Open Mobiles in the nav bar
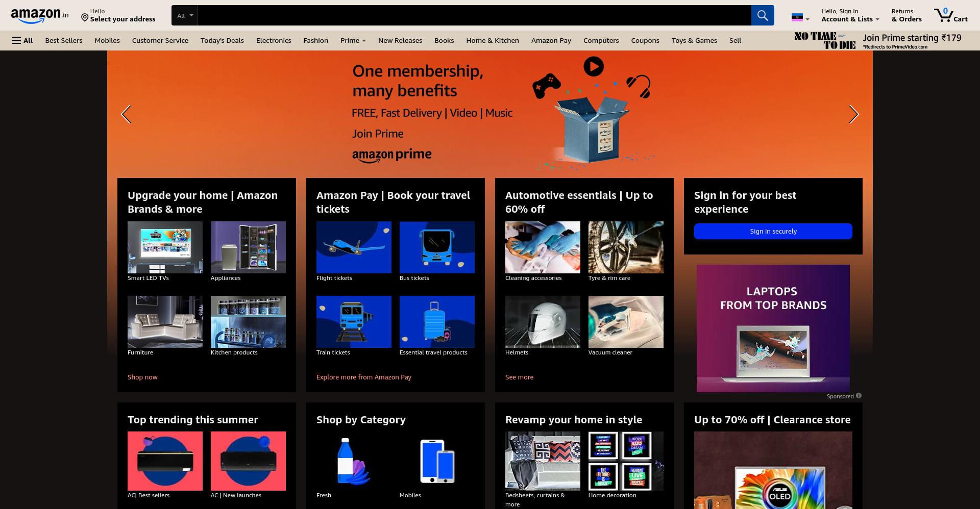The width and height of the screenshot is (980, 509). click(x=107, y=40)
